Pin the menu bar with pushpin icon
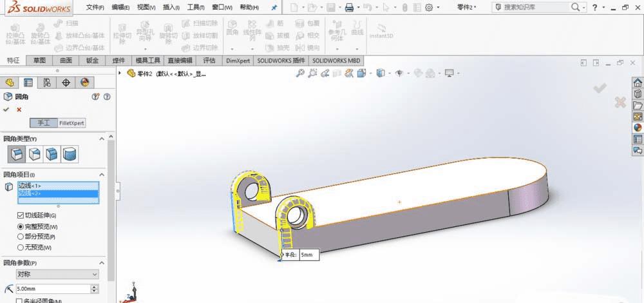Screen dimensions: 644x303 (x=274, y=7)
